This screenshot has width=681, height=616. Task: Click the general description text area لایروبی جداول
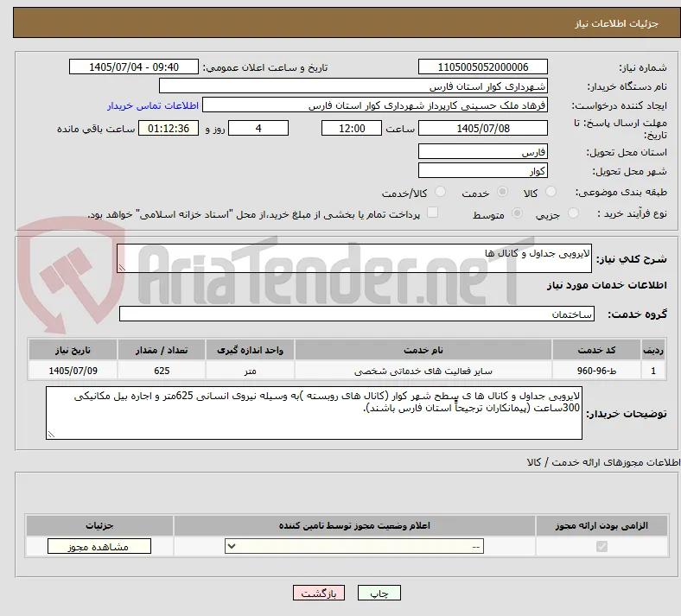pos(354,258)
